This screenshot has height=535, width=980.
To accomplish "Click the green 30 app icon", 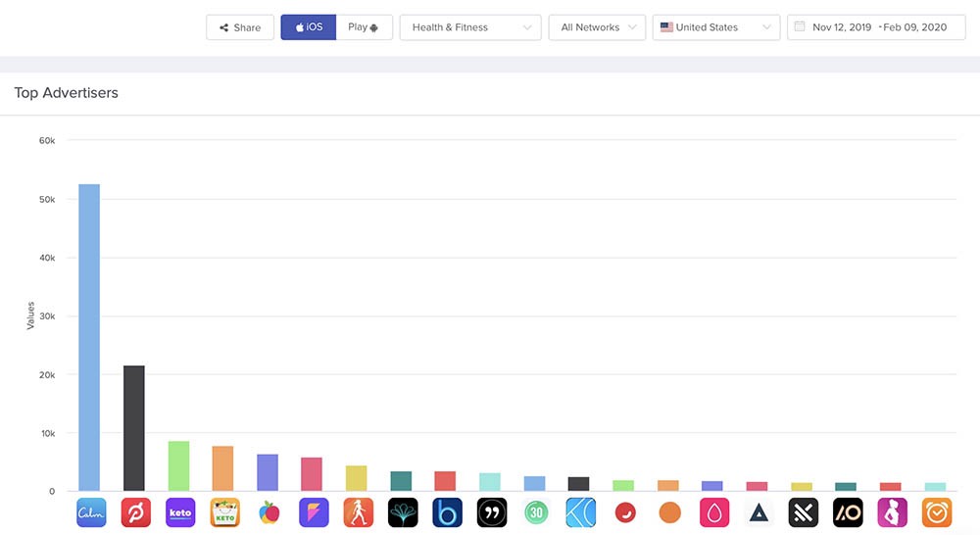I will pyautogui.click(x=536, y=512).
